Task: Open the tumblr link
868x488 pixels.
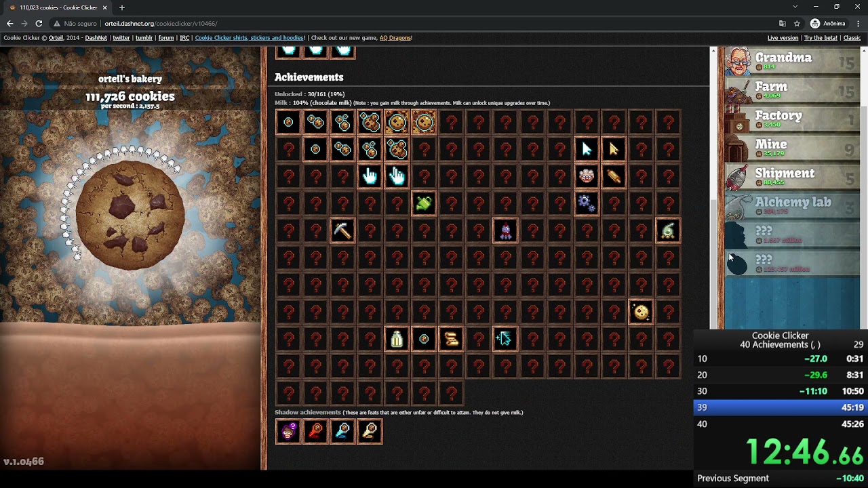Action: [144, 38]
